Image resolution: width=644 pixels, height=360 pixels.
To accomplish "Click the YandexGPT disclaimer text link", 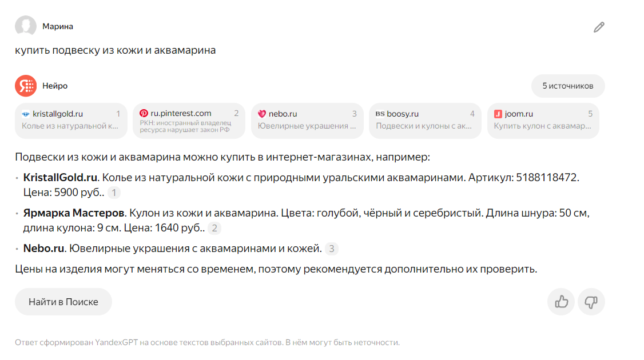I will tap(208, 342).
